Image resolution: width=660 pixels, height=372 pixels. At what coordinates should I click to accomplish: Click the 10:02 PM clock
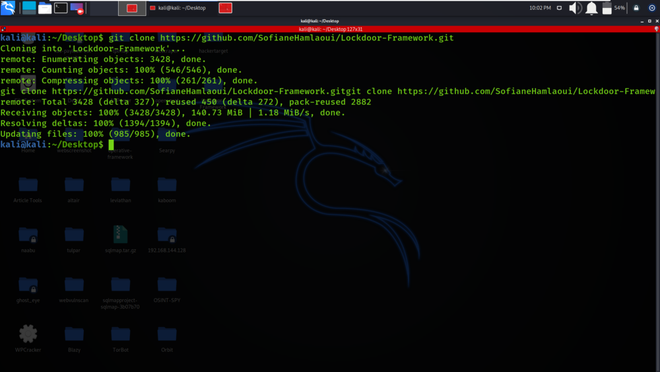click(x=540, y=8)
